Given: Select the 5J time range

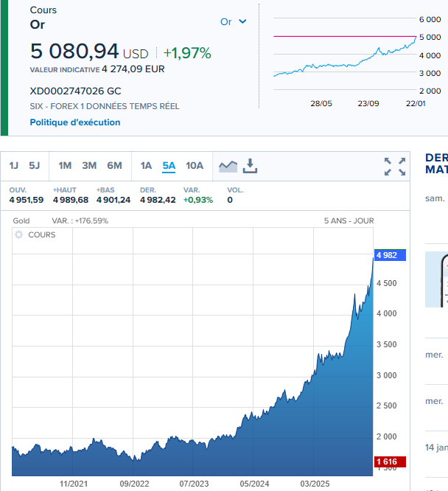Looking at the screenshot, I should 35,166.
